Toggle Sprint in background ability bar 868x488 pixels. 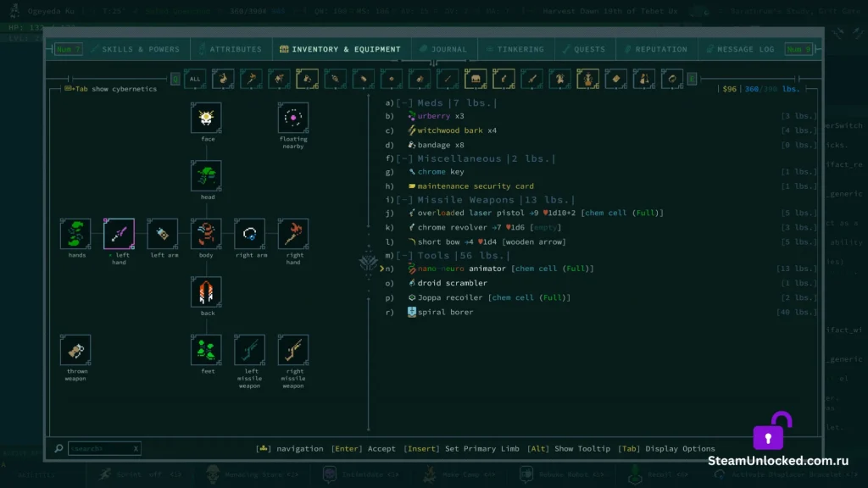click(142, 474)
